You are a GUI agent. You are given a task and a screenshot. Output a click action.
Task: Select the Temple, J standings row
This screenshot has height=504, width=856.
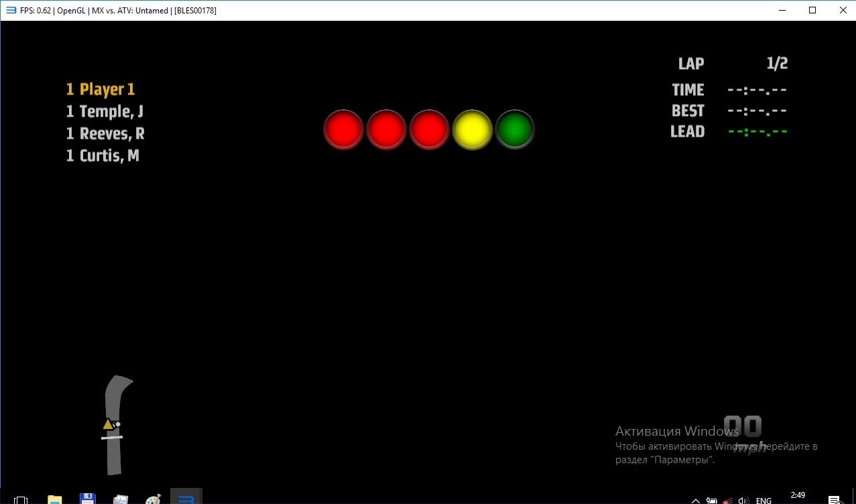[x=105, y=111]
